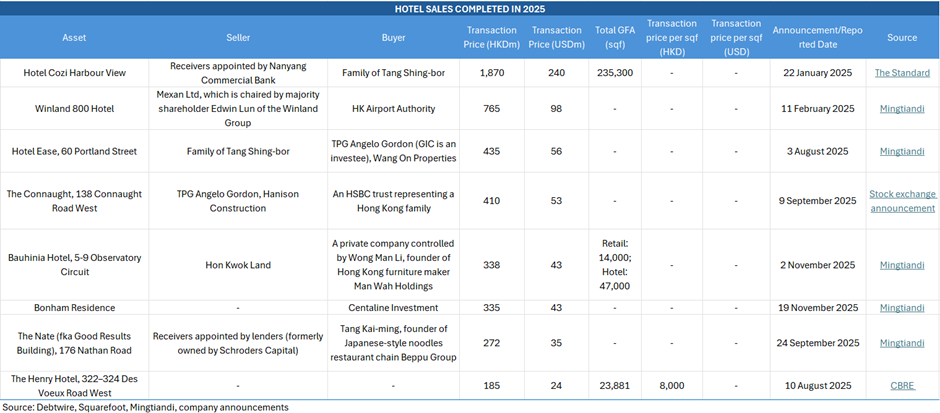Select Winland 800 Hotel cell
Screen dimensions: 940x413
pyautogui.click(x=74, y=108)
